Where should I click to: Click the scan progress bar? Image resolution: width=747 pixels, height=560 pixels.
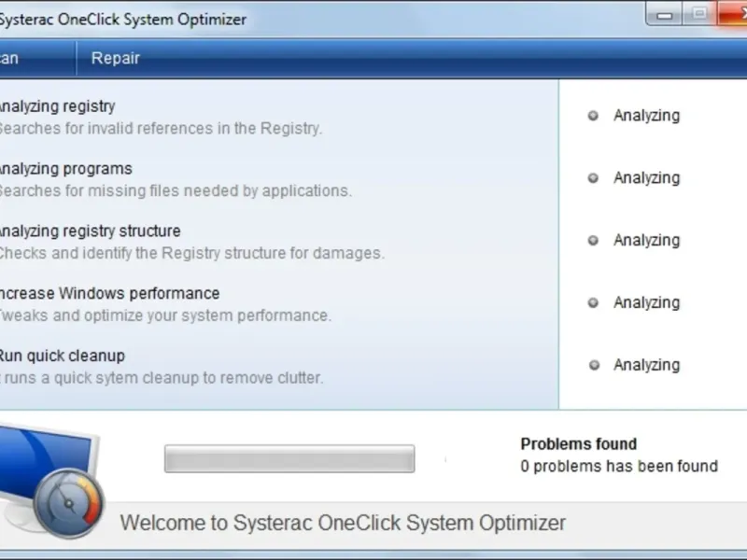[289, 458]
